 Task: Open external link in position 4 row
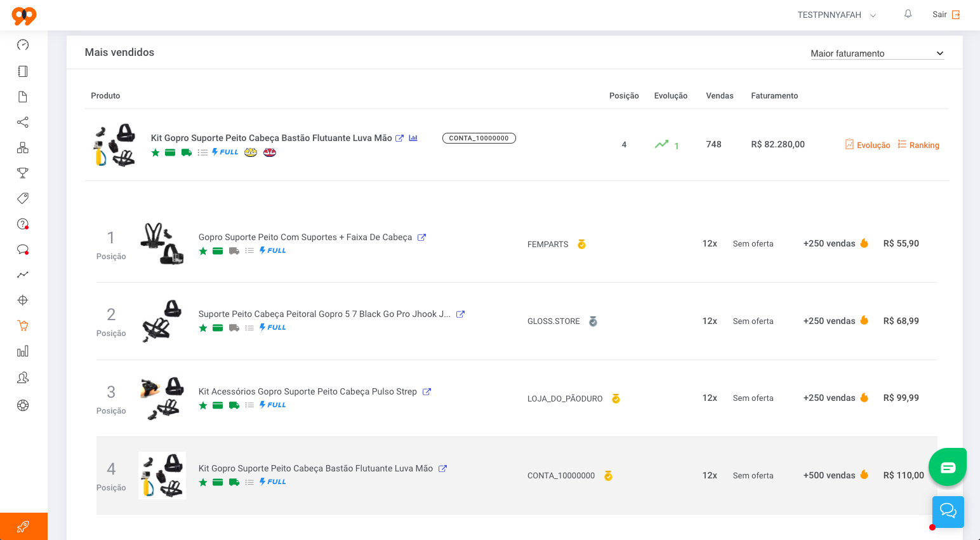[x=443, y=468]
